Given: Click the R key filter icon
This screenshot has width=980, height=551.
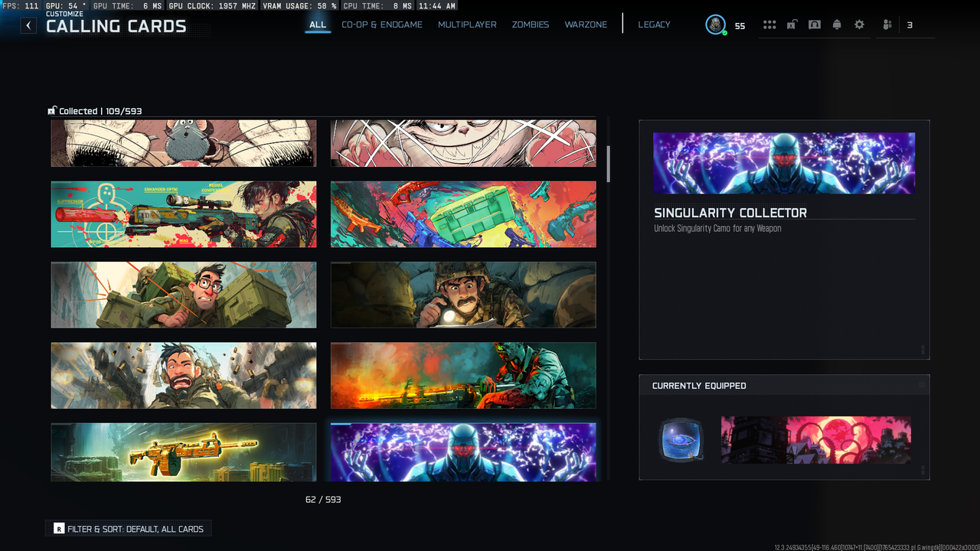Looking at the screenshot, I should (x=59, y=529).
